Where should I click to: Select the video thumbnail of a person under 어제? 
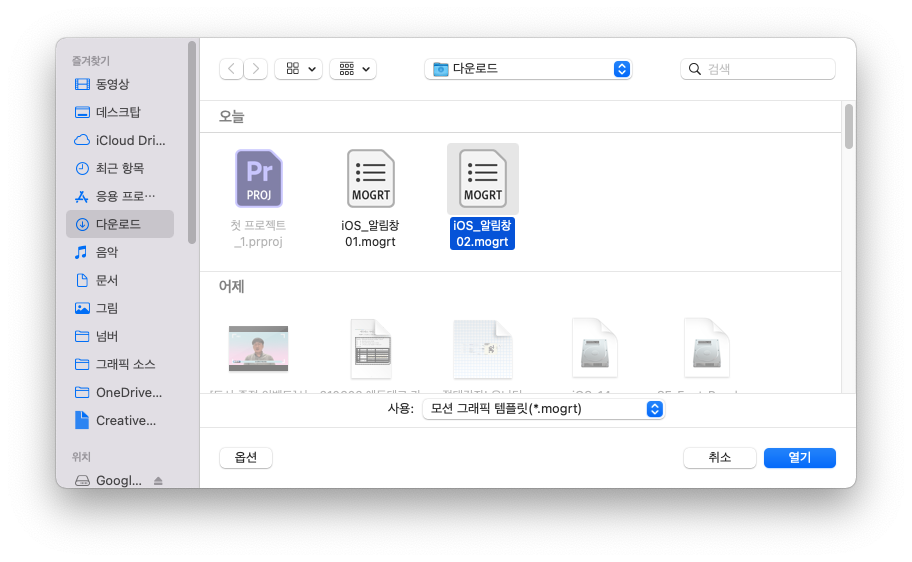coord(258,348)
